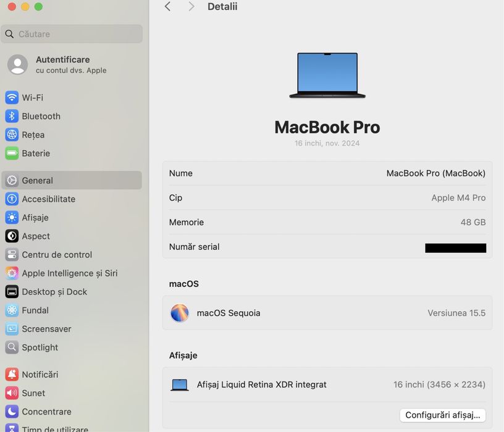Click the 16 inchi, nov. 2024 subtitle

click(327, 143)
